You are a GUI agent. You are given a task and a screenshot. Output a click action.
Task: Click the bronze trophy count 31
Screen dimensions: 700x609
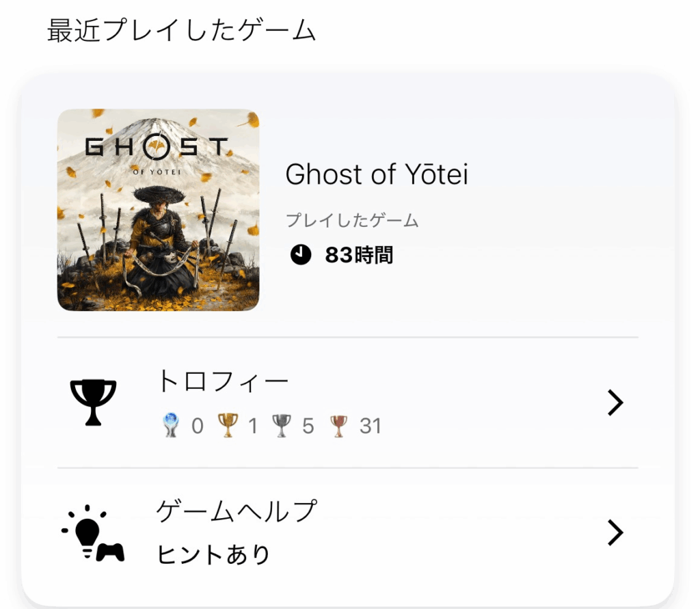370,426
